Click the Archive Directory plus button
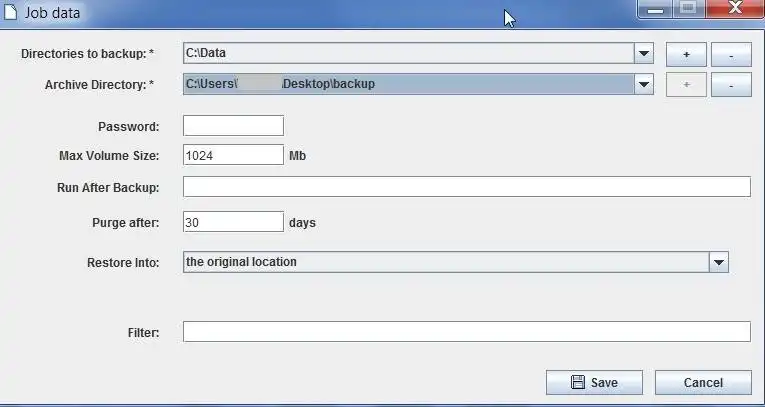Image resolution: width=765 pixels, height=407 pixels. (686, 85)
